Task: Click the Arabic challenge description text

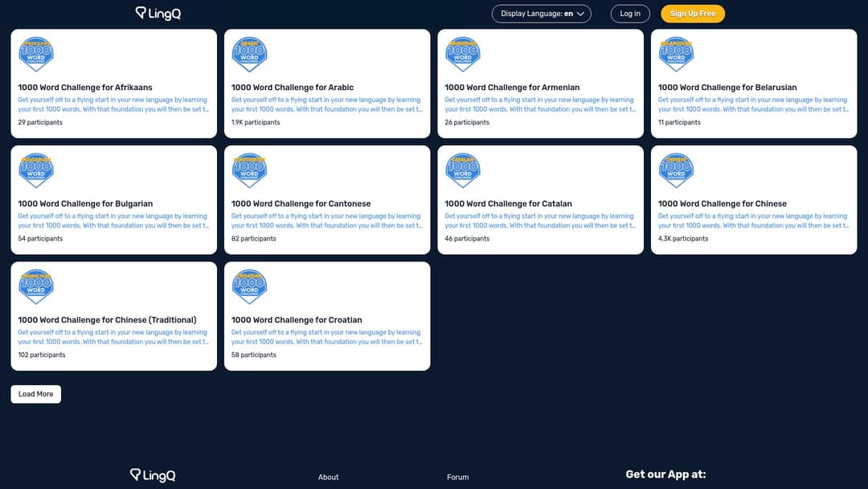Action: tap(326, 105)
